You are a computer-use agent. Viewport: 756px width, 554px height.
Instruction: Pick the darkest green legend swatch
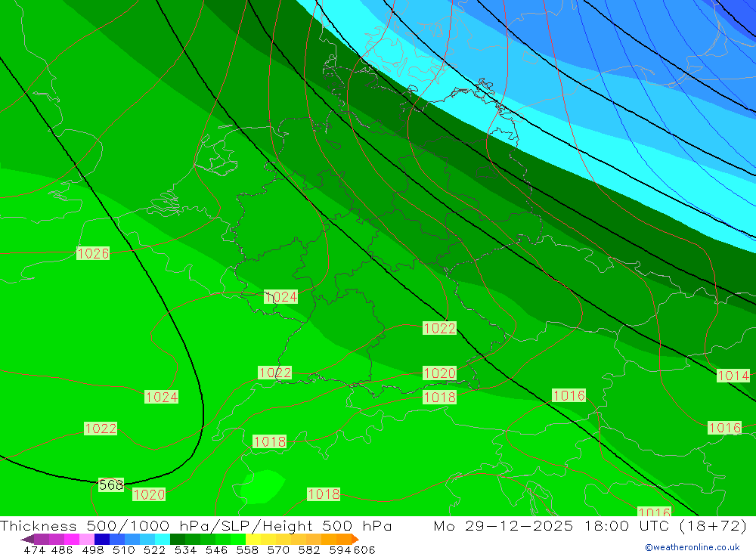[178, 539]
